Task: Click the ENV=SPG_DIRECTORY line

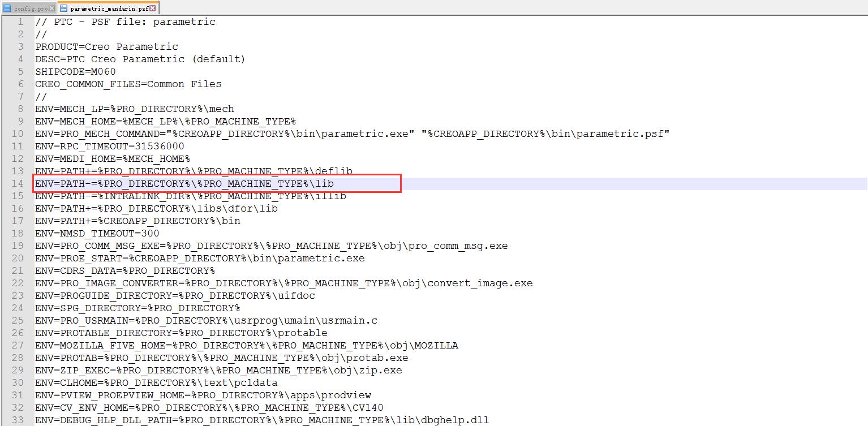Action: click(137, 308)
